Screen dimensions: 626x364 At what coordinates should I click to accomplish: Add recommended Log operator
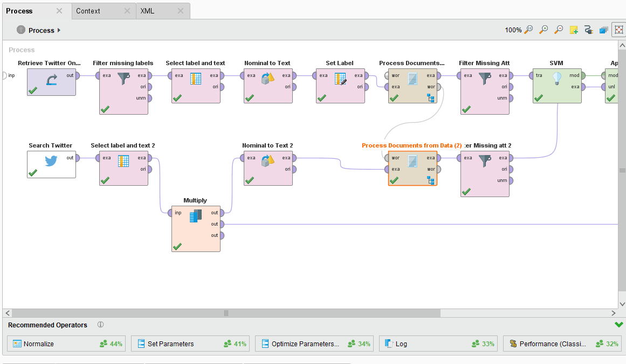[438, 344]
